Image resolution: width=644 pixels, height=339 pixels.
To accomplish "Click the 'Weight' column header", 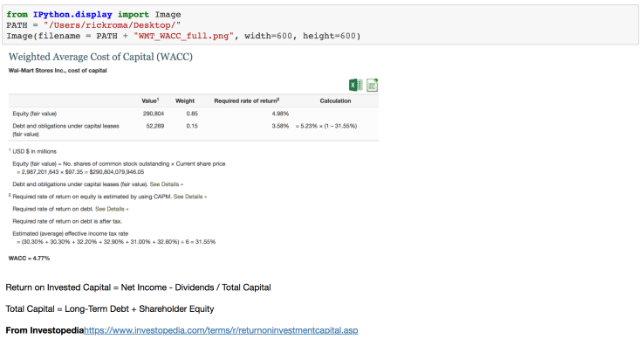I will pyautogui.click(x=185, y=100).
